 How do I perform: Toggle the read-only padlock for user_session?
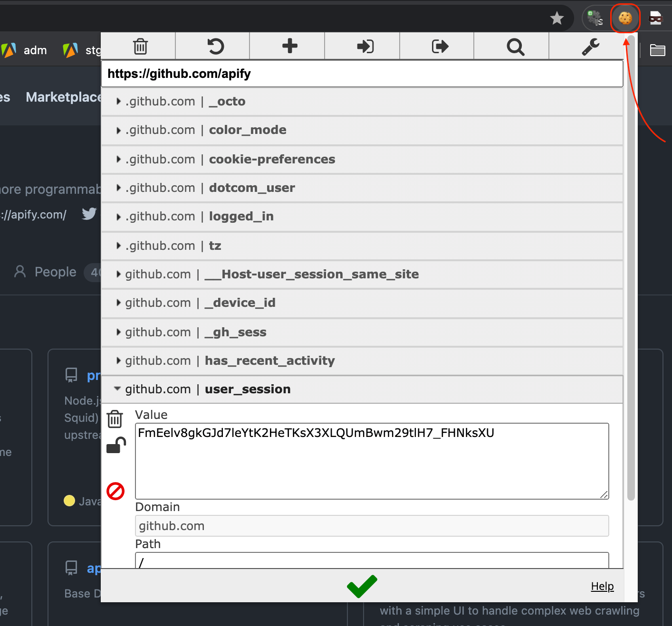115,446
